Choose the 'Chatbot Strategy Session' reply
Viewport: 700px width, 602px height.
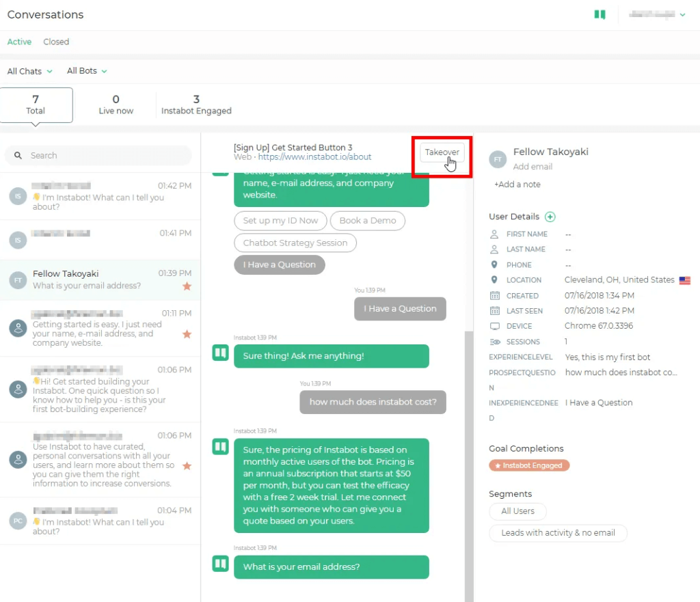pyautogui.click(x=295, y=243)
